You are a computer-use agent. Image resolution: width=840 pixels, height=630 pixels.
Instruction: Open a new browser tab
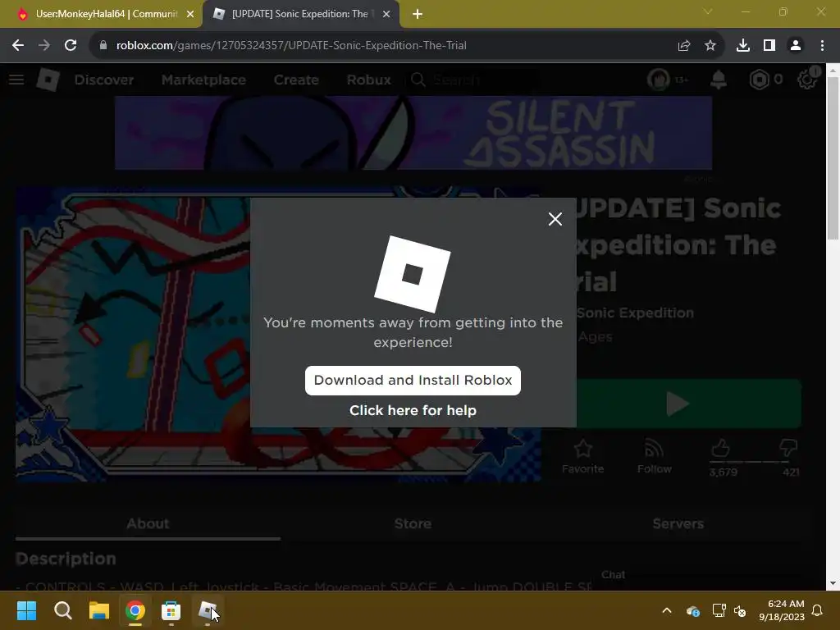click(418, 15)
